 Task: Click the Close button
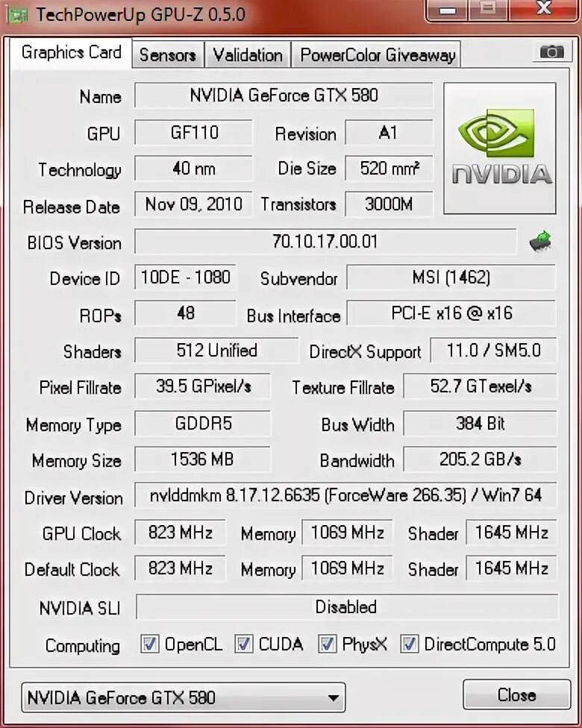516,694
